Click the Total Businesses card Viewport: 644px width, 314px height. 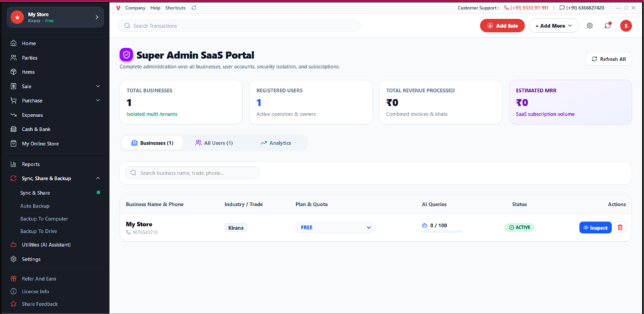click(x=181, y=102)
